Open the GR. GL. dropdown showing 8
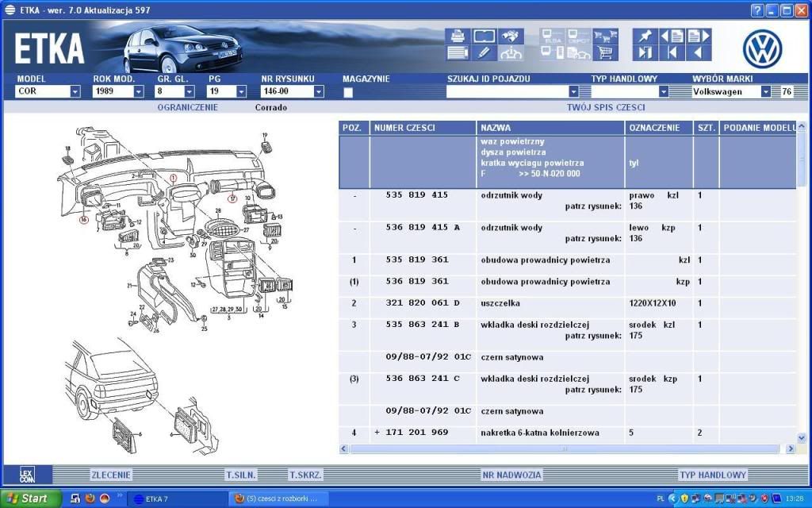 pyautogui.click(x=190, y=91)
